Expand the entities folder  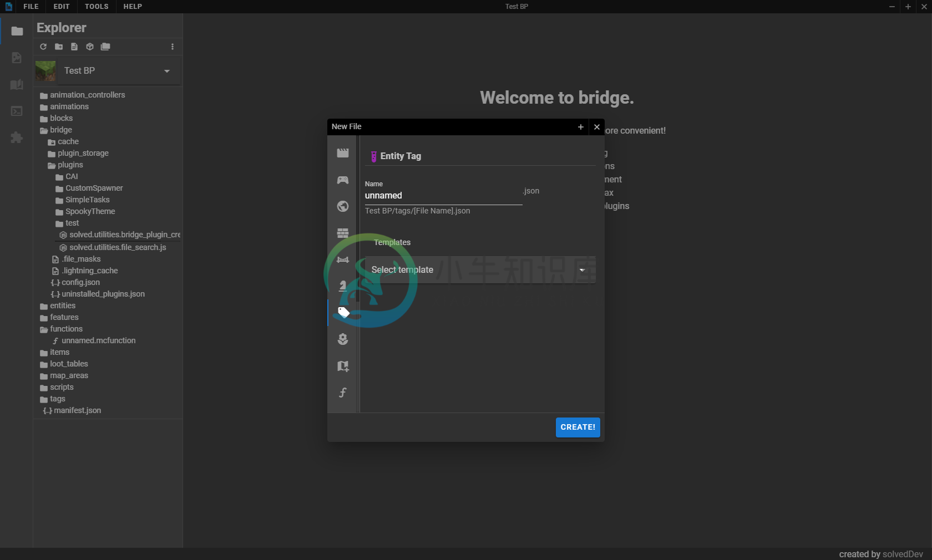pos(58,306)
